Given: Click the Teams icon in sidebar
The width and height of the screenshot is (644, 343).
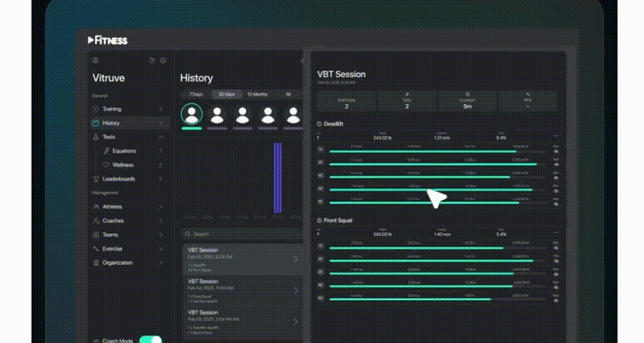Looking at the screenshot, I should 96,234.
